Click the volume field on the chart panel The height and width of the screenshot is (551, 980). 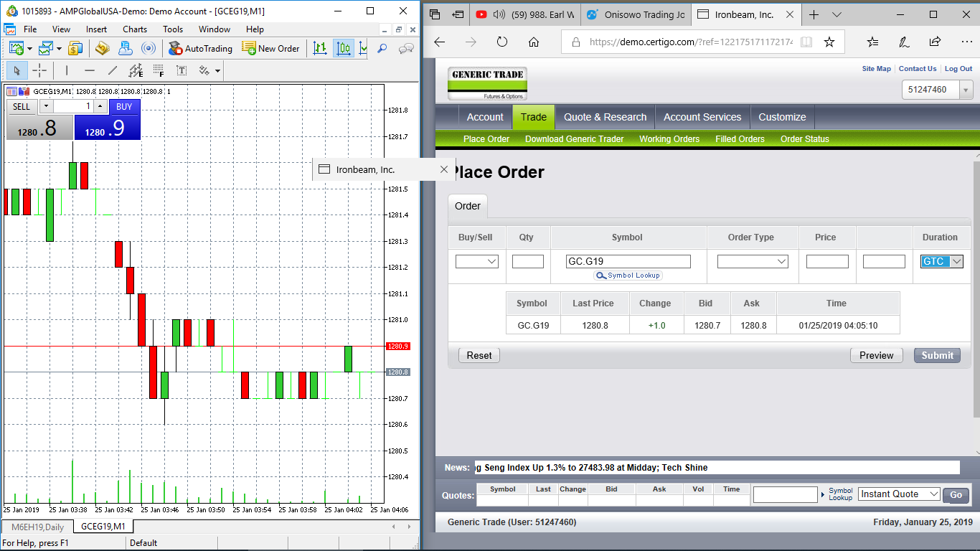tap(73, 106)
